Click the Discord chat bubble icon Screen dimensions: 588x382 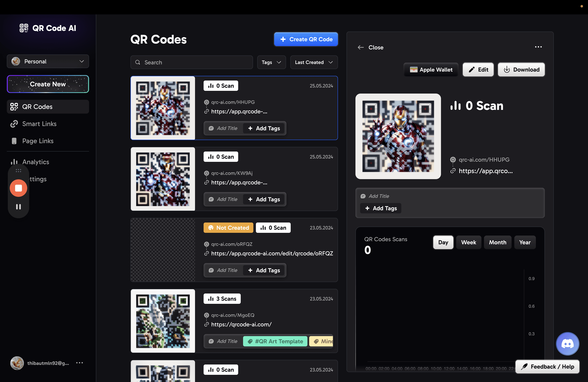(x=567, y=344)
